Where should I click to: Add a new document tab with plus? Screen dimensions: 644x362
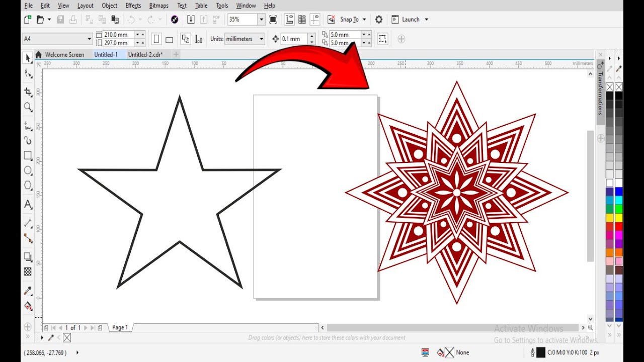pyautogui.click(x=176, y=54)
